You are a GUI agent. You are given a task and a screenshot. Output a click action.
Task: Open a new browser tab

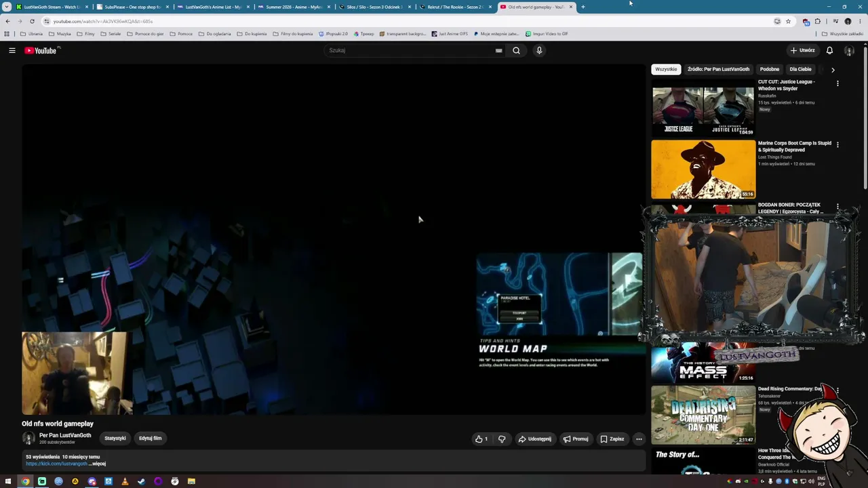tap(583, 7)
